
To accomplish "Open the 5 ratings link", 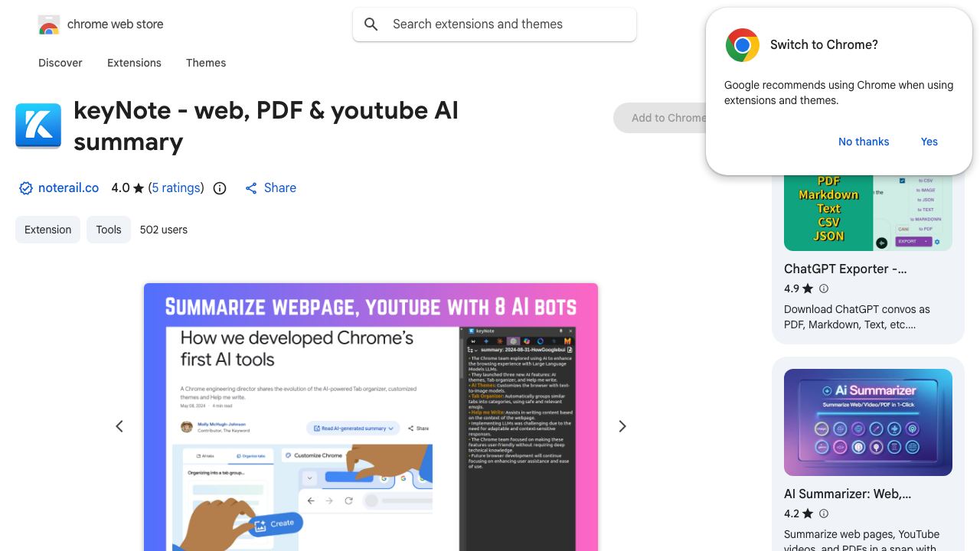I will coord(176,187).
